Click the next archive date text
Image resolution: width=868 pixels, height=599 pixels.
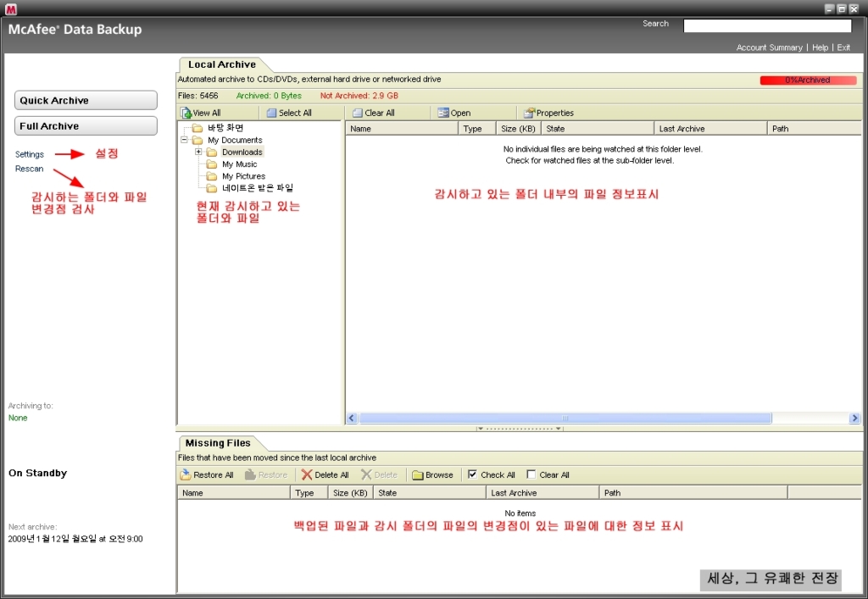coord(75,539)
